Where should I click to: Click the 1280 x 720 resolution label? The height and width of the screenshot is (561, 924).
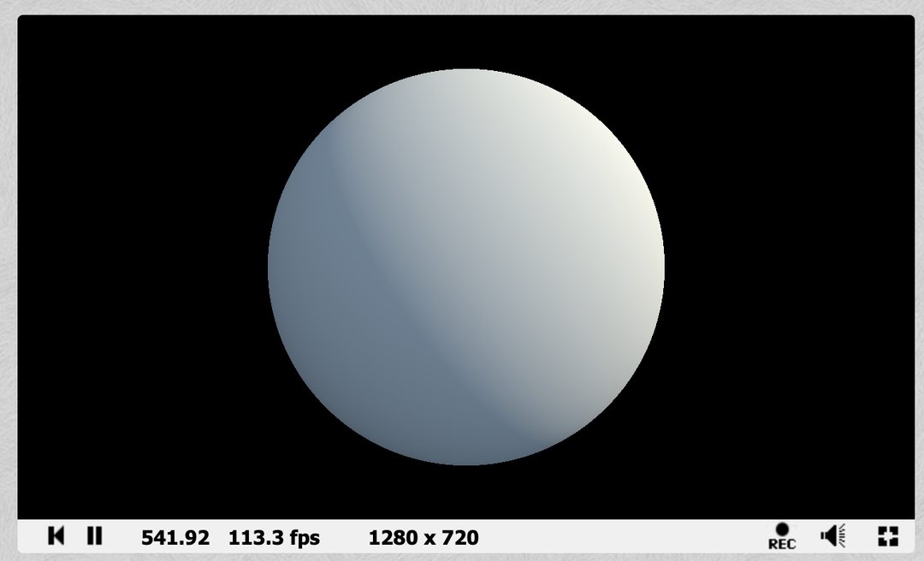pos(424,538)
